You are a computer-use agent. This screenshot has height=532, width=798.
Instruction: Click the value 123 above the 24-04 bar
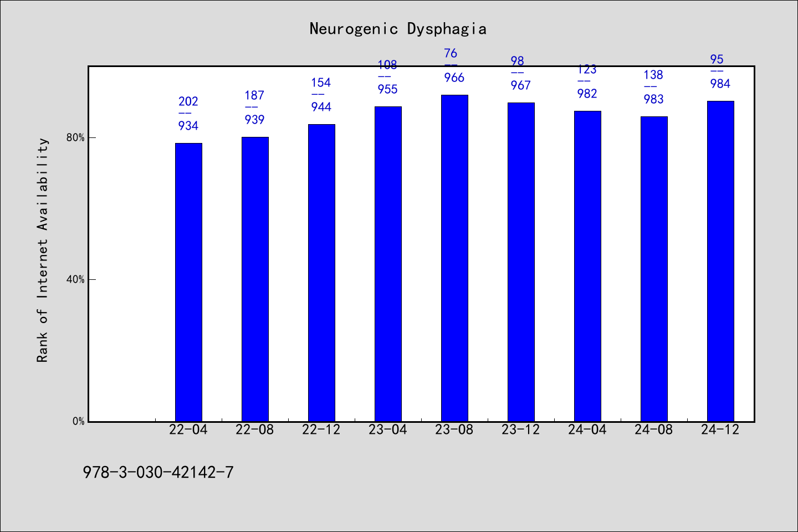coord(587,69)
